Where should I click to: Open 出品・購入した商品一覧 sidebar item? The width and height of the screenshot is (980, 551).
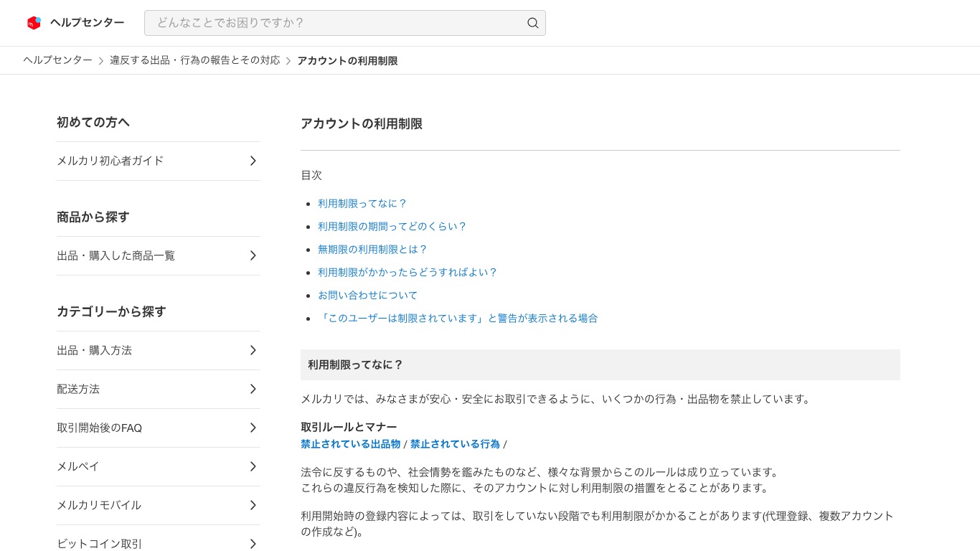coord(159,255)
